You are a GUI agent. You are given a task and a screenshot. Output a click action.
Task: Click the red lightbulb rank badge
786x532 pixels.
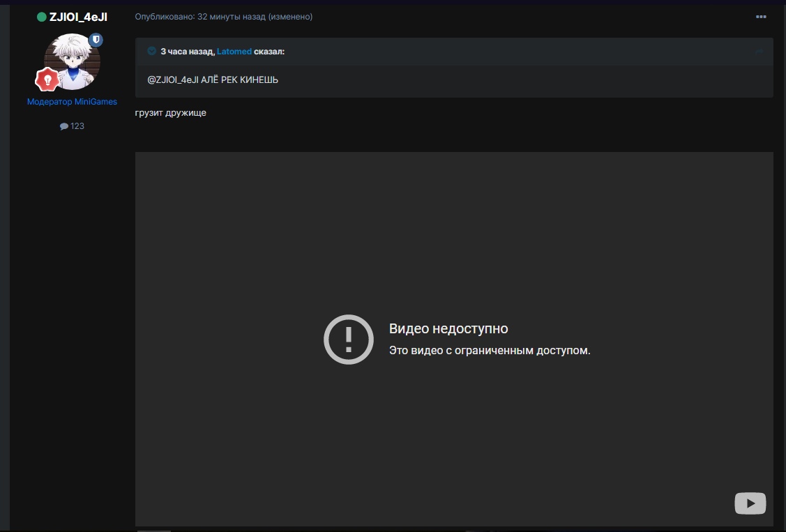47,80
